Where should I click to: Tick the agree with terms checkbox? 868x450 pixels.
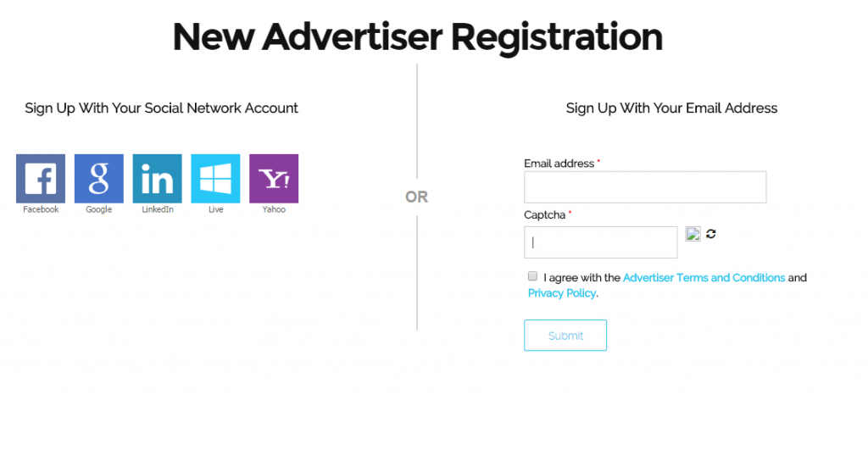pyautogui.click(x=532, y=276)
